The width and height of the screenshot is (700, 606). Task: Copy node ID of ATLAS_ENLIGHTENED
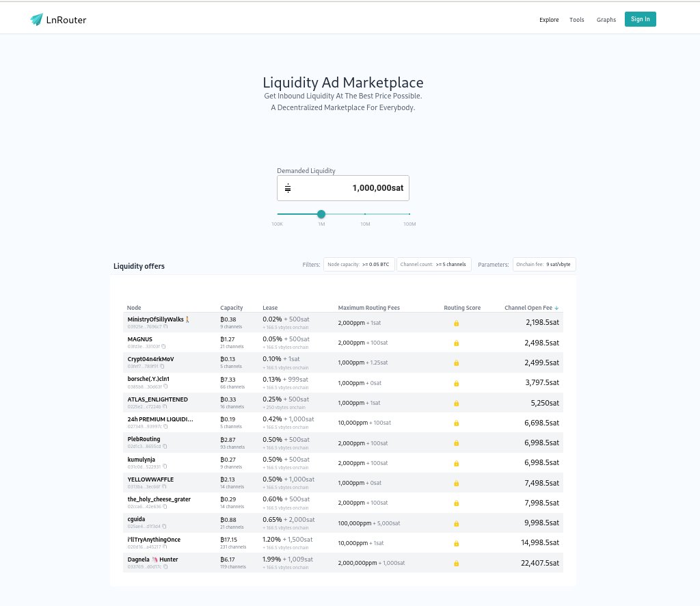(x=165, y=407)
